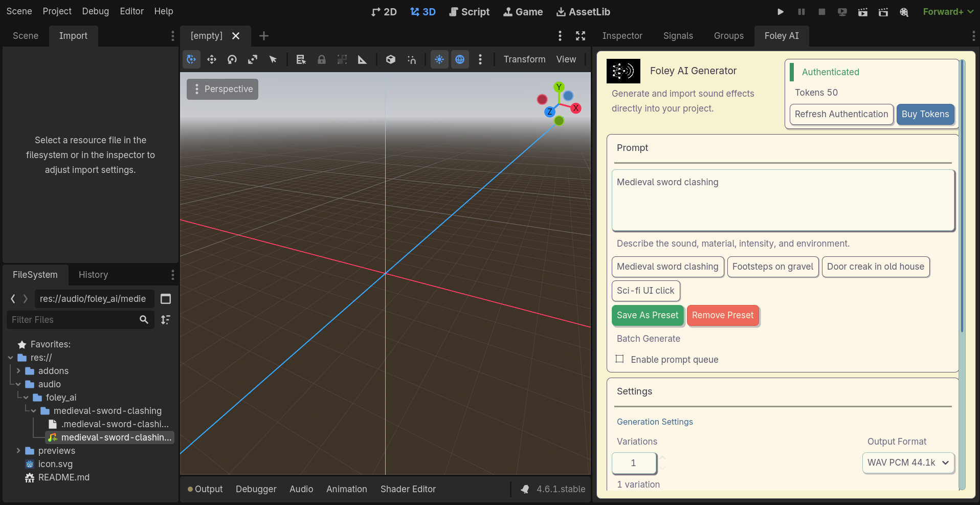This screenshot has width=980, height=505.
Task: Group the selected nodes
Action: [342, 59]
